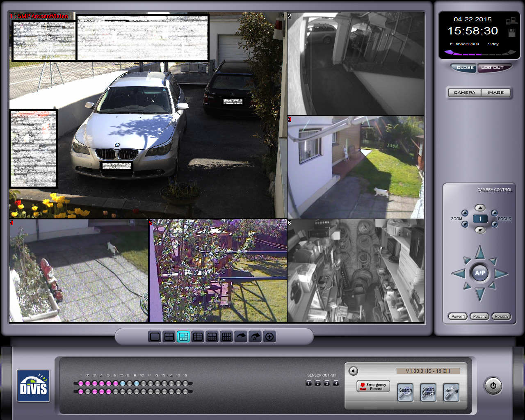Screen dimensions: 525x420
Task: Switch to the 16-channel grid layout
Action: [226, 336]
